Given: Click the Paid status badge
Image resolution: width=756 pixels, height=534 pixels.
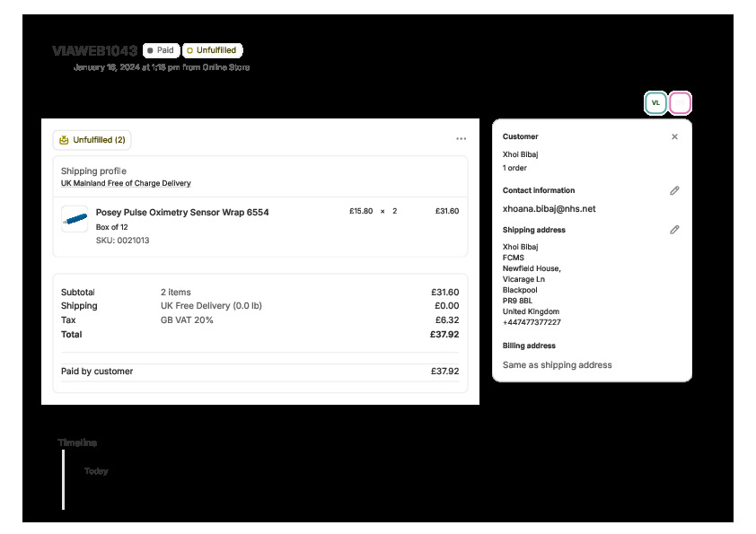Looking at the screenshot, I should (x=161, y=51).
